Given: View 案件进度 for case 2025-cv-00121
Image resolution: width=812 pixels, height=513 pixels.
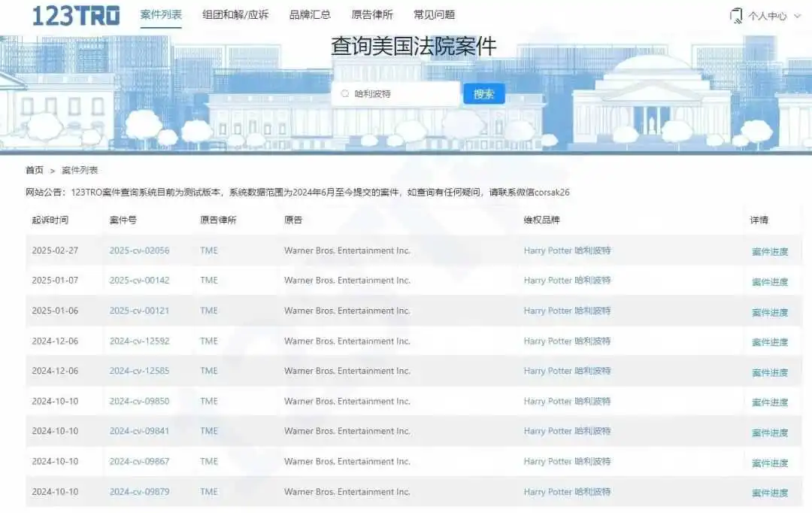Looking at the screenshot, I should point(770,312).
